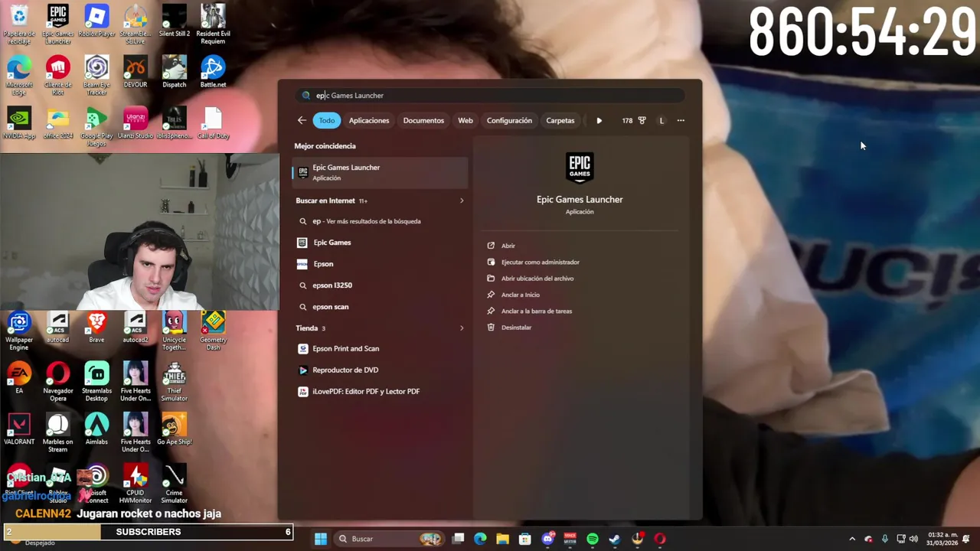Select the Epic Games Launcher desktop icon
The height and width of the screenshot is (551, 980).
coord(58,24)
